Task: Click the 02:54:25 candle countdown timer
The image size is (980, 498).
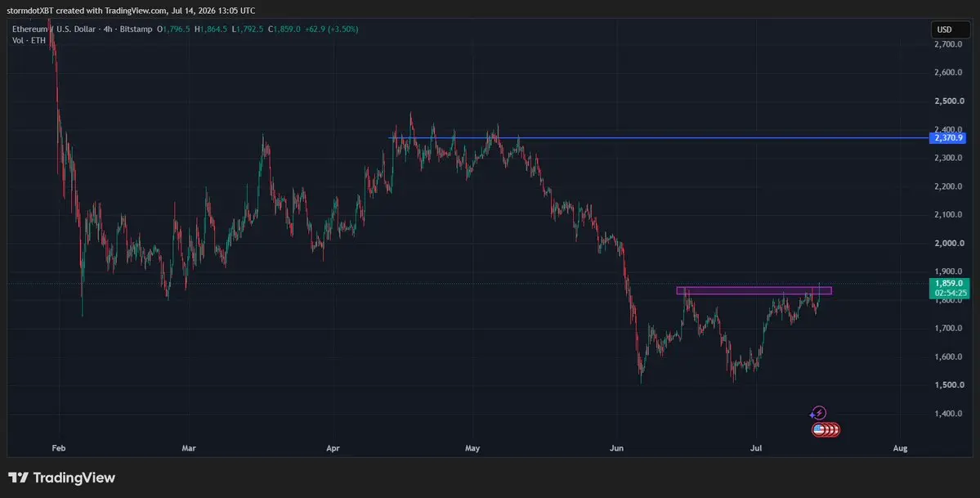Action: [950, 293]
